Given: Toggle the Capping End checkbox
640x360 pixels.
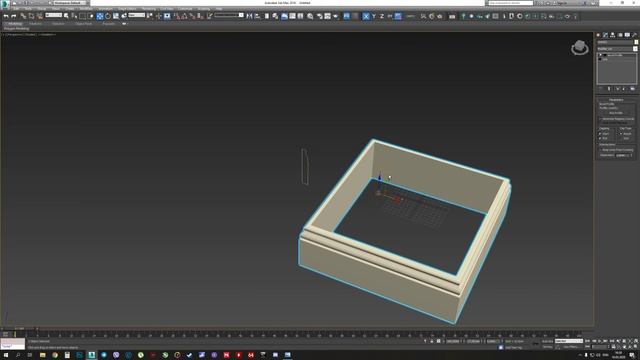Looking at the screenshot, I should coord(600,138).
